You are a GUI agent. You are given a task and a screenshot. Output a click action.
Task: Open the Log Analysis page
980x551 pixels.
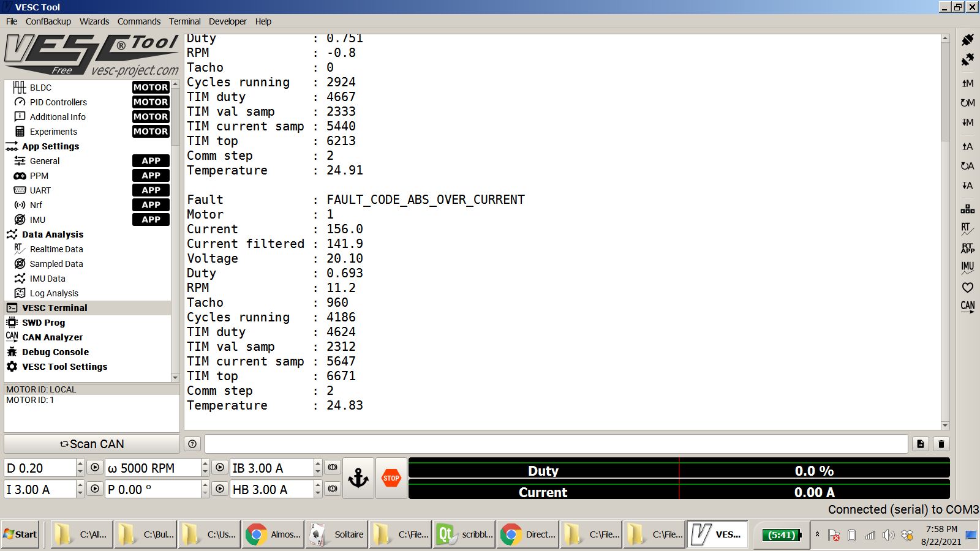pos(88,293)
